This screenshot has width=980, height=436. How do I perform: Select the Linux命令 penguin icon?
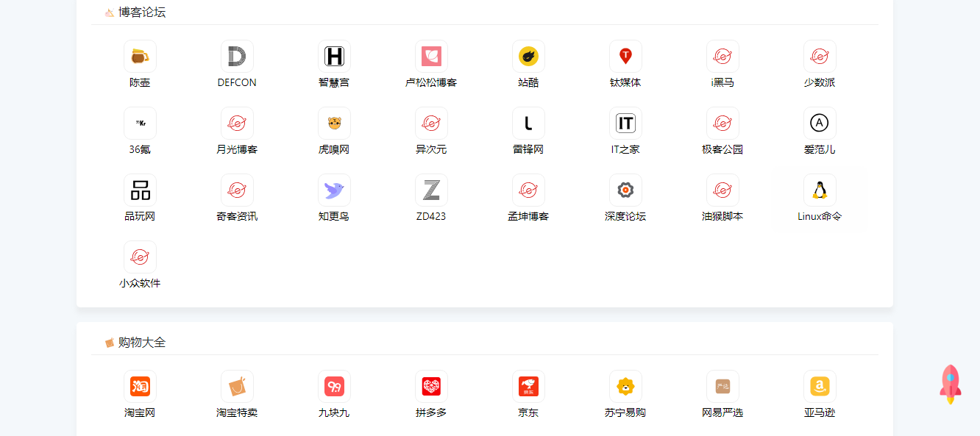click(820, 190)
